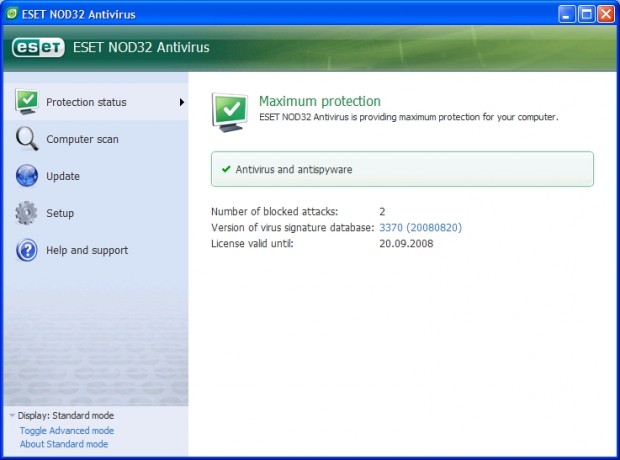
Task: Click the 'providing maximum protection' description text
Action: (x=409, y=117)
